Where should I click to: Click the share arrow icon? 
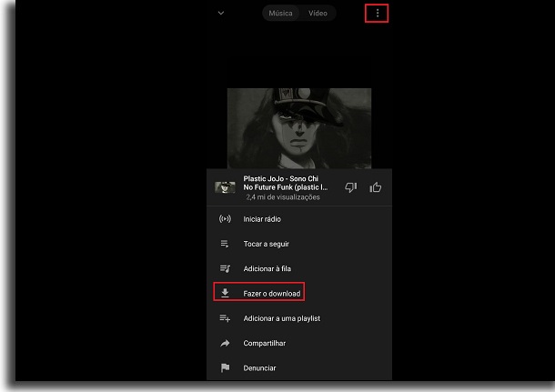pyautogui.click(x=225, y=343)
